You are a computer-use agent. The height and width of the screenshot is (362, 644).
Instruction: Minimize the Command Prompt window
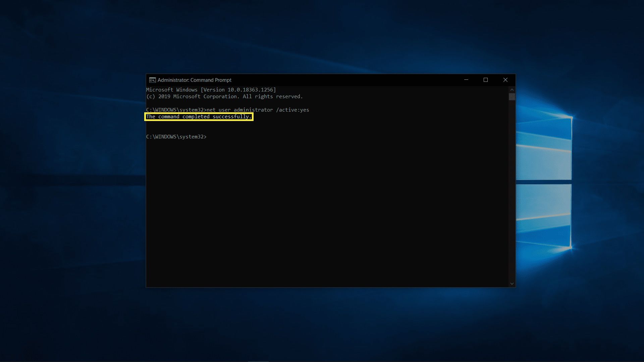coord(466,80)
